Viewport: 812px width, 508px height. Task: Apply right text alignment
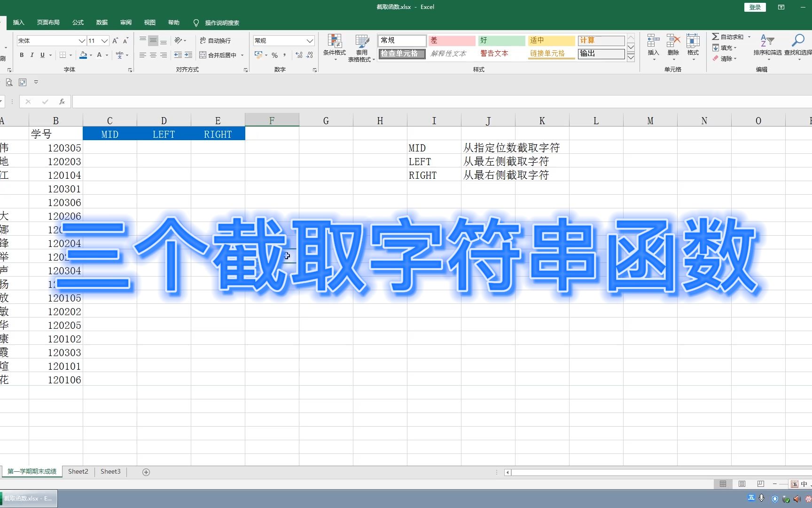click(164, 55)
